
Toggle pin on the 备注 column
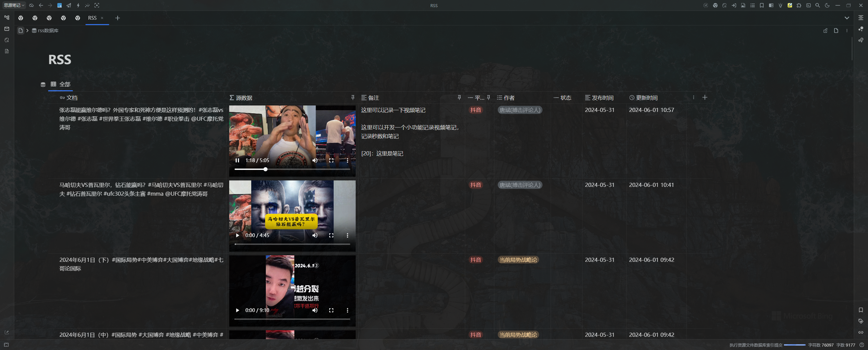(x=459, y=98)
